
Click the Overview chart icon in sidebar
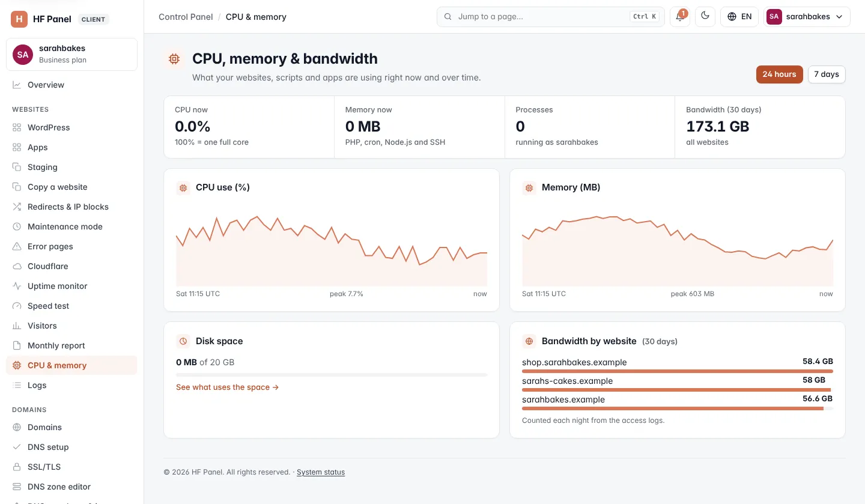point(17,85)
